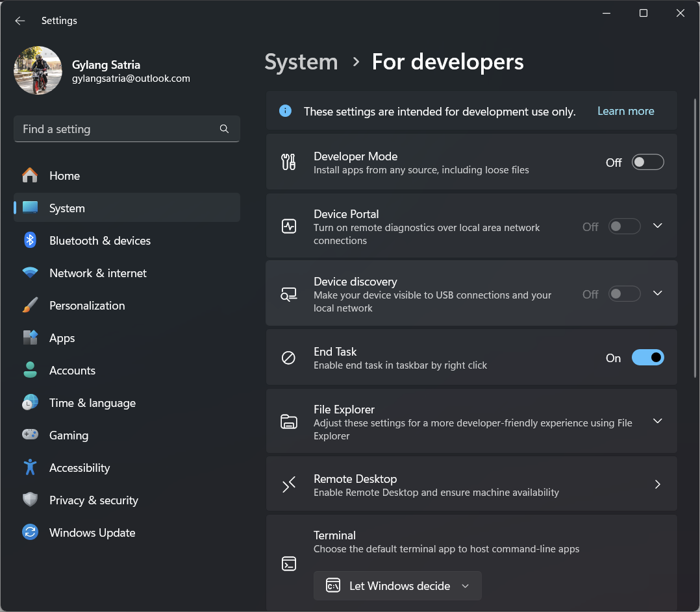Click the Accessibility figure icon
Viewport: 700px width, 612px height.
30,467
